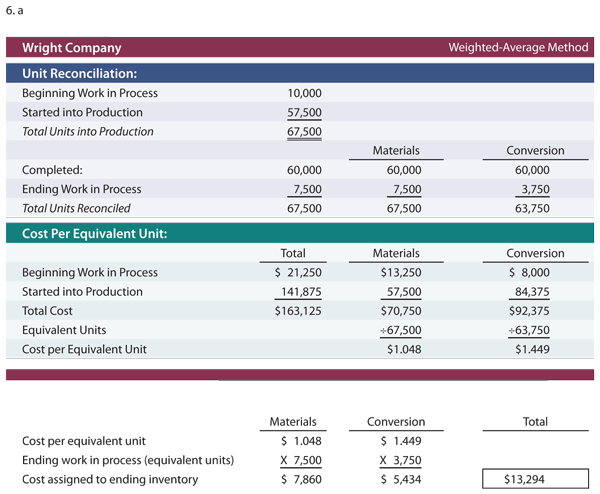
Task: Click the $1.449 cost per unit in teal section
Action: (532, 349)
